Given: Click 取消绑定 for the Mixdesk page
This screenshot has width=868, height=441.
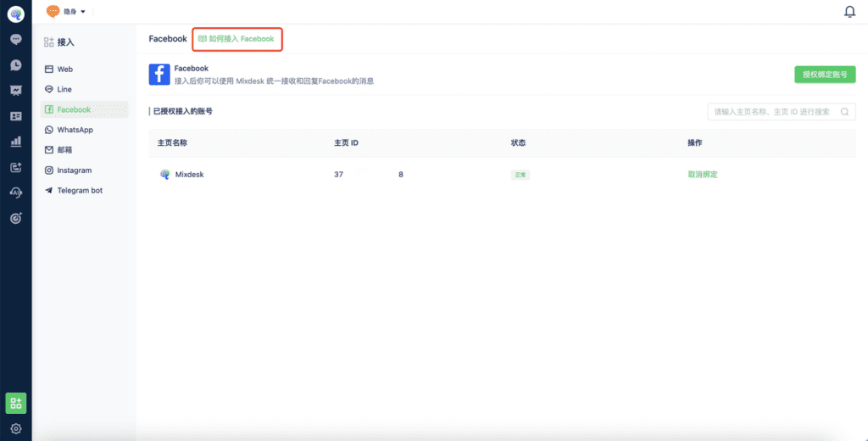Looking at the screenshot, I should (x=703, y=175).
